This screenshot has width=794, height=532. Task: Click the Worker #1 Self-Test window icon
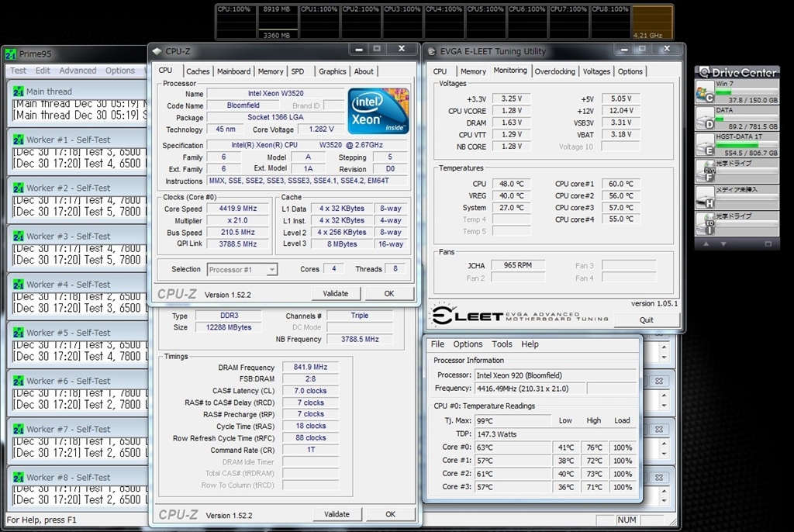click(19, 140)
